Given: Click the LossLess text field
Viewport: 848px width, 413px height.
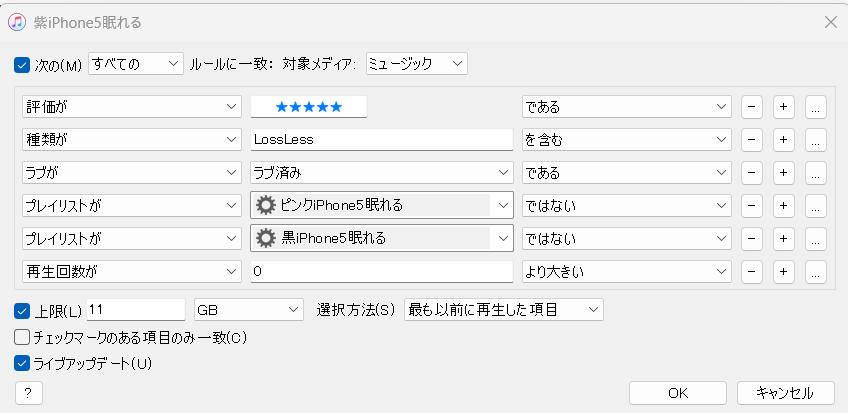Looking at the screenshot, I should 381,139.
